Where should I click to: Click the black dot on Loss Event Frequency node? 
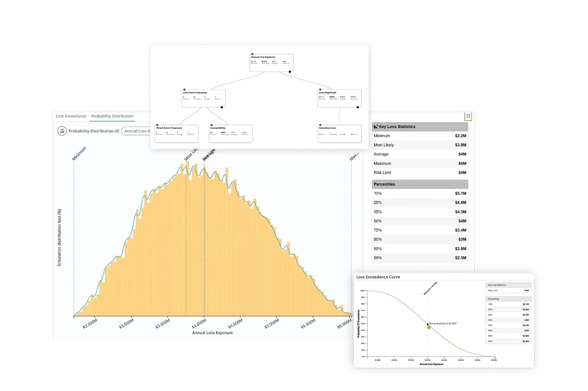222,107
